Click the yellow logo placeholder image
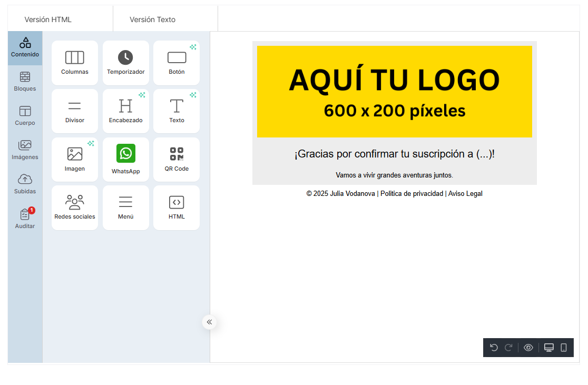Screen dimensions: 588x385 tap(394, 92)
